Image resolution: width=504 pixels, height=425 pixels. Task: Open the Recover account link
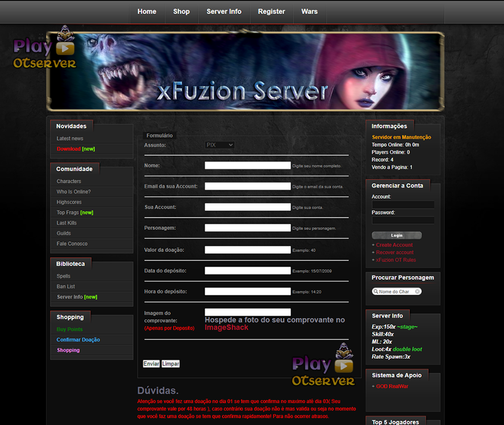tap(394, 252)
